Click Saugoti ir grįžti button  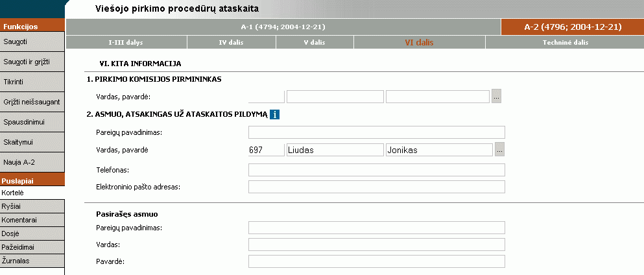pyautogui.click(x=32, y=62)
